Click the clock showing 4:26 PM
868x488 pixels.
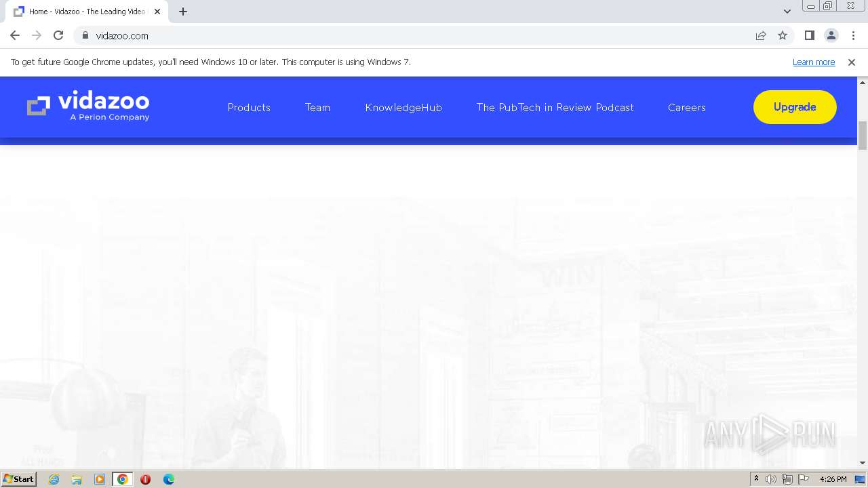pyautogui.click(x=833, y=479)
